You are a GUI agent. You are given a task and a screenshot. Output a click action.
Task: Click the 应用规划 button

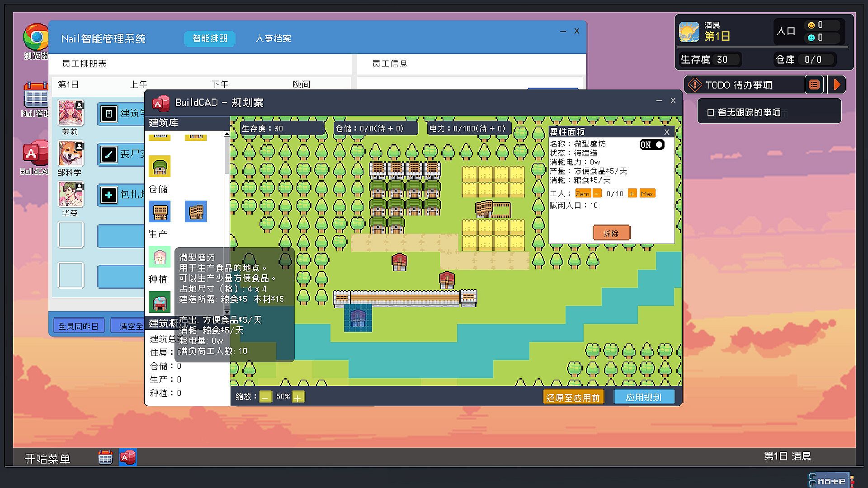tap(643, 397)
